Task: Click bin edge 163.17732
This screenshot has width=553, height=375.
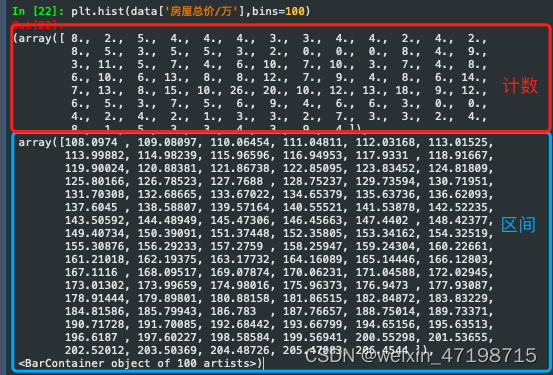Action: 240,259
